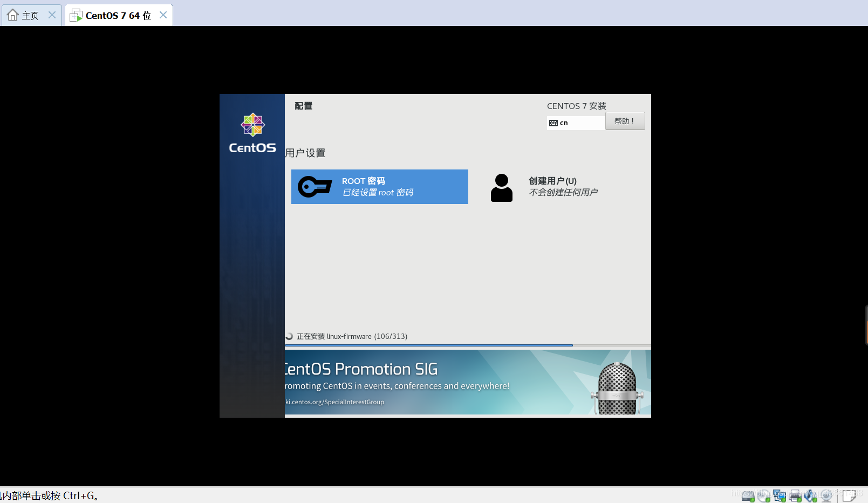Image resolution: width=868 pixels, height=503 pixels.
Task: Click the VM icon on CentOS tab
Action: pos(76,15)
